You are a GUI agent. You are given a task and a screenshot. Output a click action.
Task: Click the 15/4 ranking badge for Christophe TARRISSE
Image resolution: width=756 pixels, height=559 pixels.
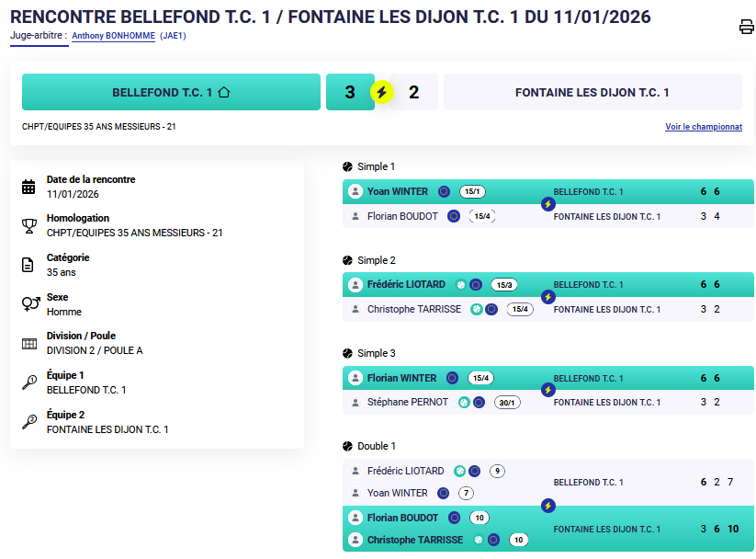(x=520, y=309)
